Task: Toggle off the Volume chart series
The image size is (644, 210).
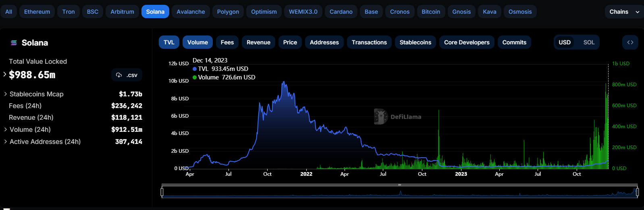Action: pos(197,42)
